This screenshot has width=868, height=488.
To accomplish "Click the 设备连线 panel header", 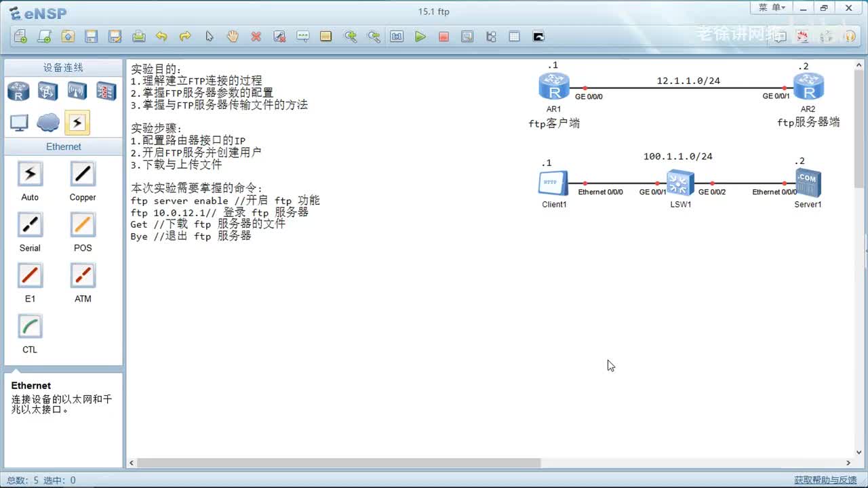I will click(63, 68).
